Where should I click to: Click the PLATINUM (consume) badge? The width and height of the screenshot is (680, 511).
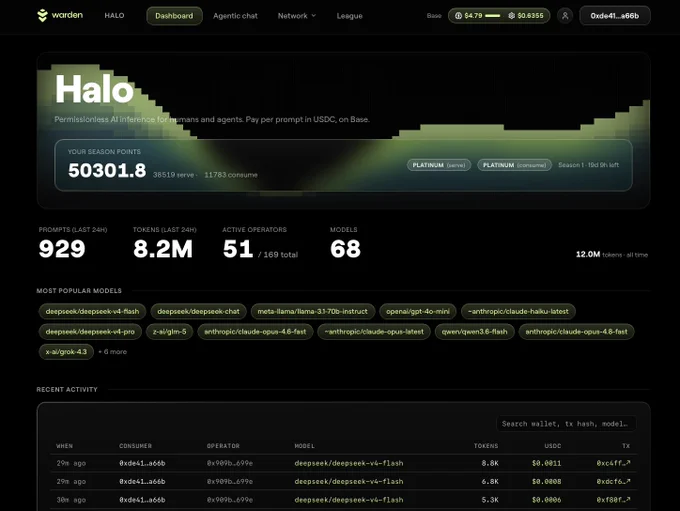(x=514, y=165)
